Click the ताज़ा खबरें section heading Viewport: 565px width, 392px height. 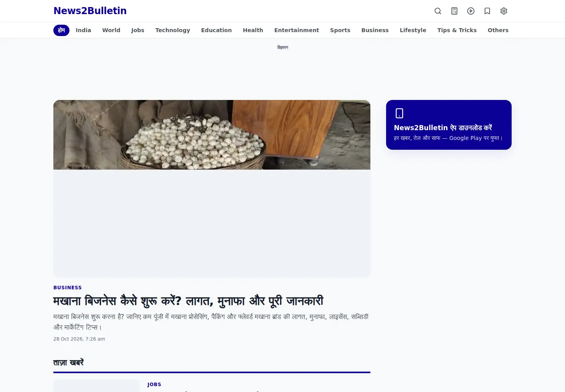click(x=69, y=363)
